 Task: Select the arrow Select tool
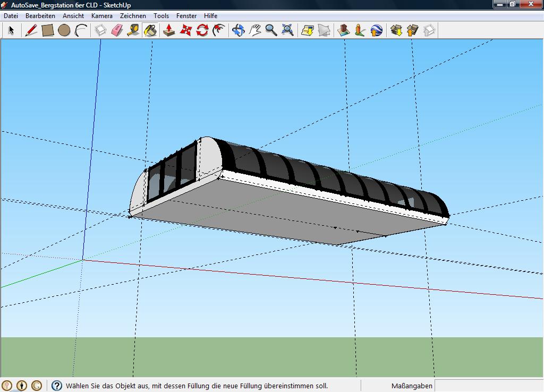point(12,30)
